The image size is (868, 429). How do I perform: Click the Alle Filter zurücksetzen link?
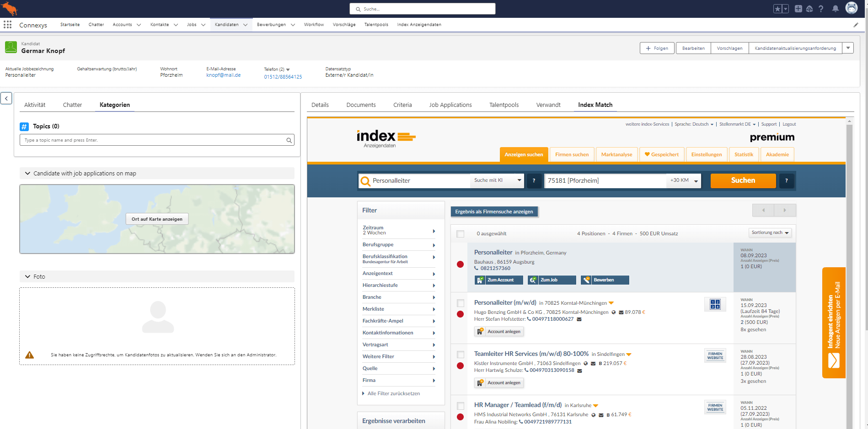393,393
